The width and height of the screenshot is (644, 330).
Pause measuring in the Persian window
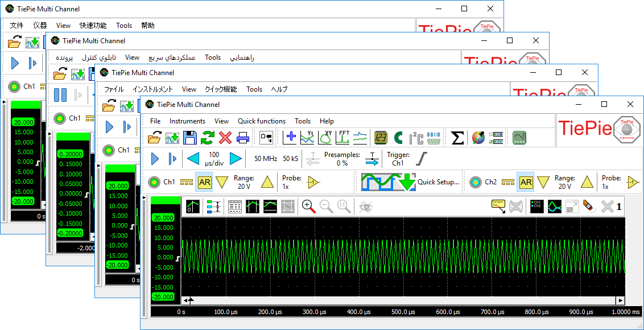(x=60, y=95)
